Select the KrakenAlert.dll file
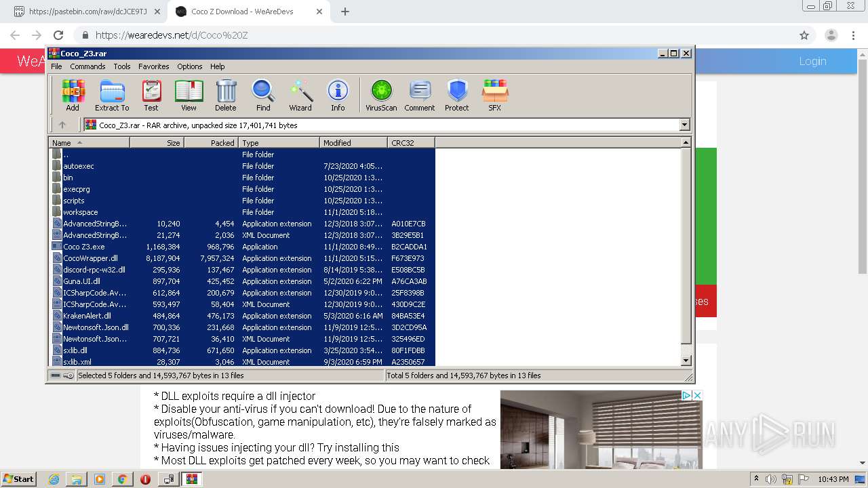Image resolution: width=868 pixels, height=488 pixels. pos(242,316)
